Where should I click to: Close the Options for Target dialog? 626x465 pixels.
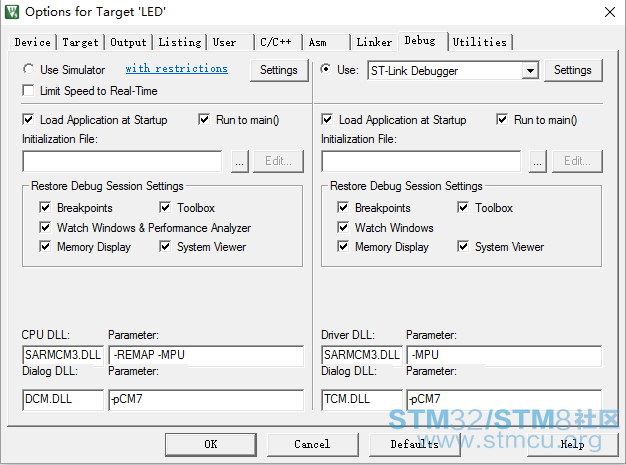610,12
